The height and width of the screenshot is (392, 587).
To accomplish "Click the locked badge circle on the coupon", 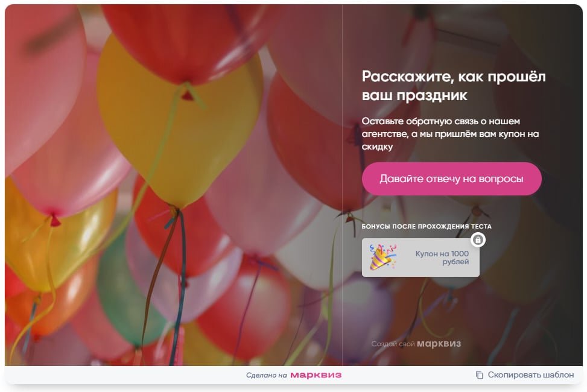I will [478, 240].
